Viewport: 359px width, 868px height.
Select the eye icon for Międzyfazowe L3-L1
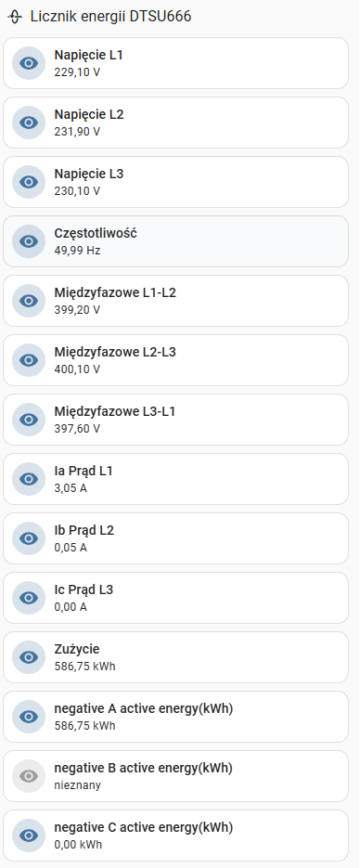[x=29, y=420]
